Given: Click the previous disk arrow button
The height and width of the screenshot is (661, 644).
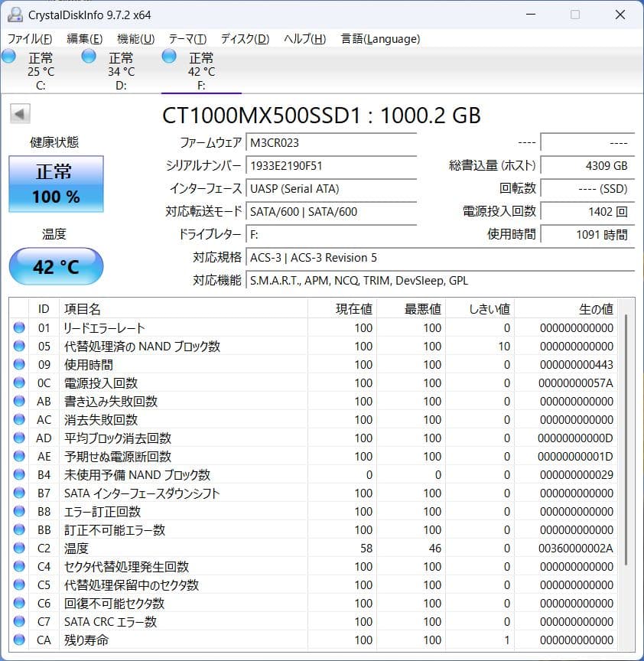Looking at the screenshot, I should tap(20, 114).
